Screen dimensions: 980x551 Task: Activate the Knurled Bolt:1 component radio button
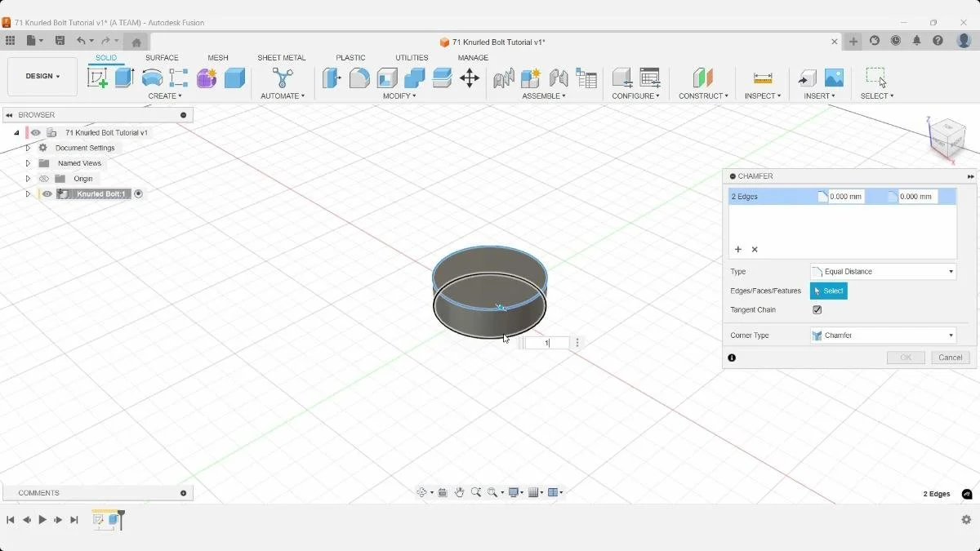pos(139,194)
